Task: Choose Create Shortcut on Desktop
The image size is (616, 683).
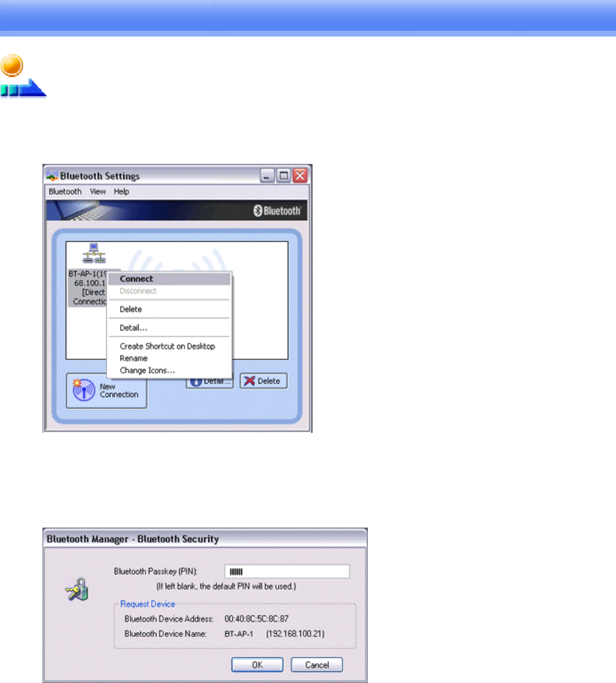Action: click(x=169, y=346)
